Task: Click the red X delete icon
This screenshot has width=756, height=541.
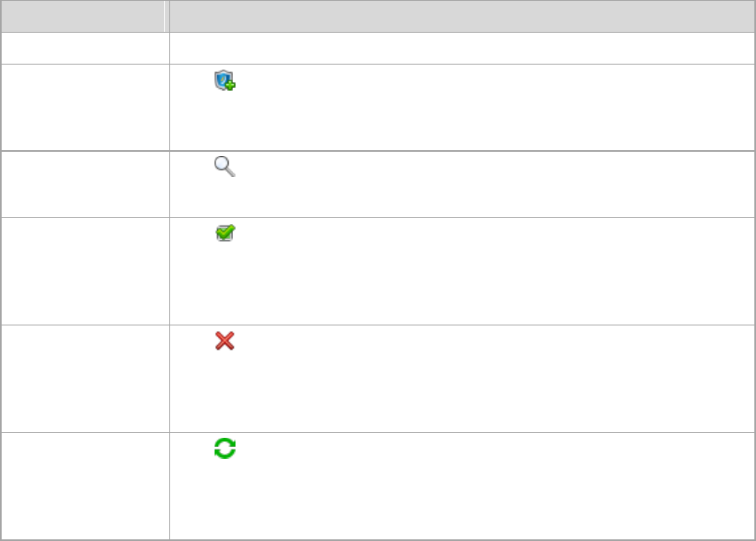Action: [225, 341]
